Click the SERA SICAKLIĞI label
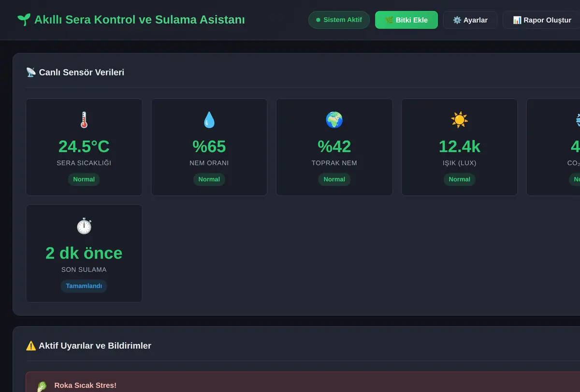 point(84,163)
